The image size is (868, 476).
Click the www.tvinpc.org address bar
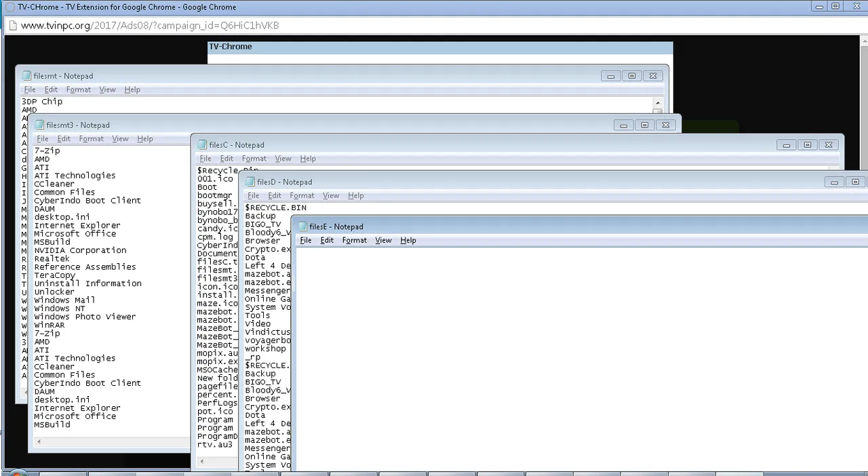pyautogui.click(x=434, y=26)
